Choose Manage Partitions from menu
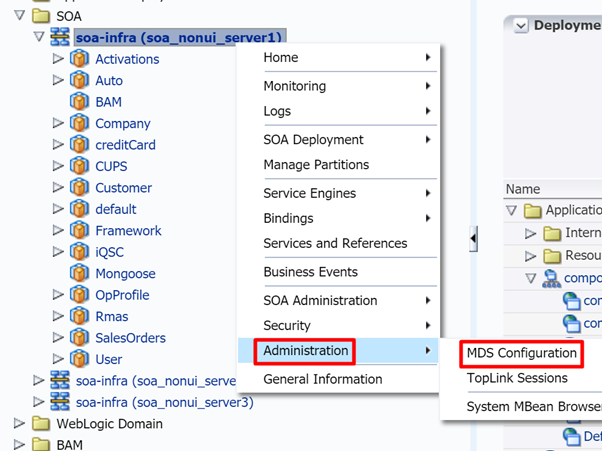The height and width of the screenshot is (451, 602). [338, 165]
